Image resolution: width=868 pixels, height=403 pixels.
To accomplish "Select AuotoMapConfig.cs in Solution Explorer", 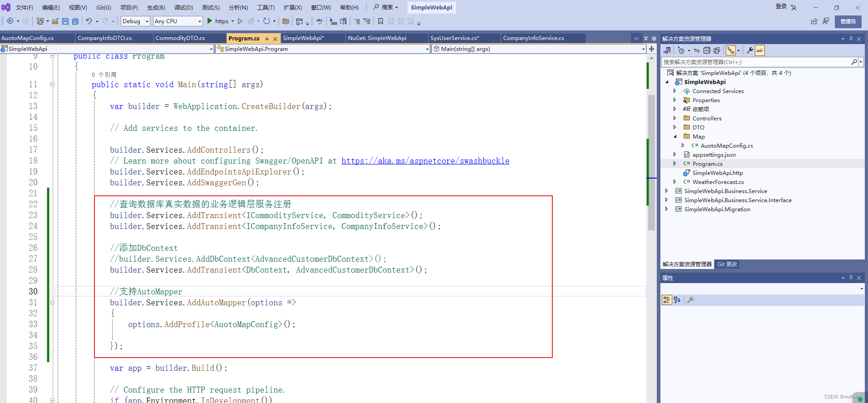I will [x=726, y=145].
